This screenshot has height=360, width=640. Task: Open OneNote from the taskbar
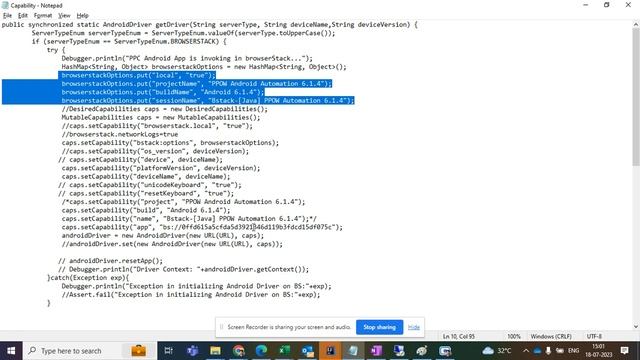click(376, 351)
